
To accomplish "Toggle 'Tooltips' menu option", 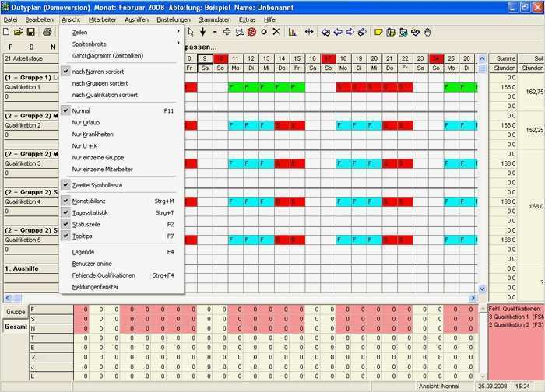I will click(x=121, y=236).
